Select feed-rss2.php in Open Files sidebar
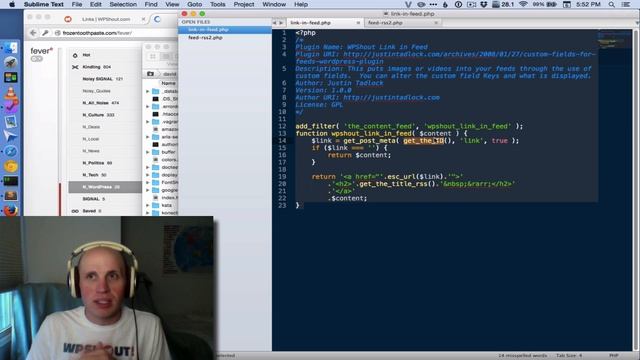Screen dimensions: 640x360 (x=225, y=38)
